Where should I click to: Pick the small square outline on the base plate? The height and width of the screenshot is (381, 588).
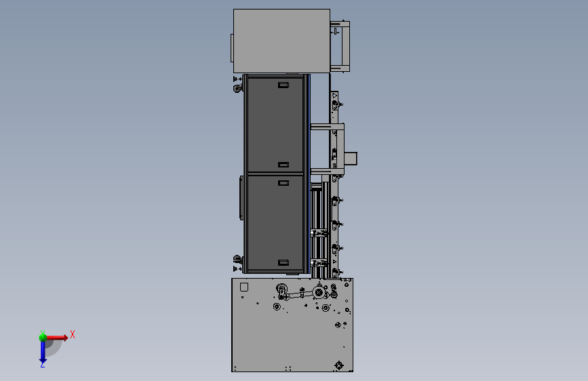click(244, 287)
